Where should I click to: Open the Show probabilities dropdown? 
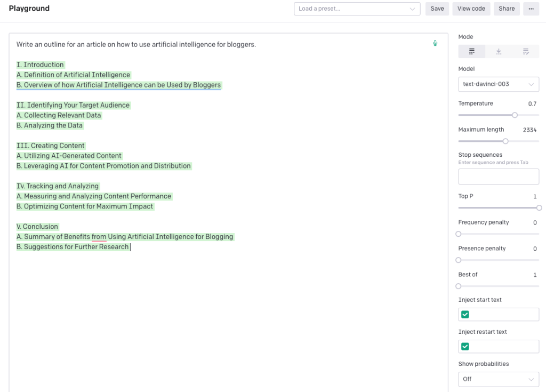499,379
